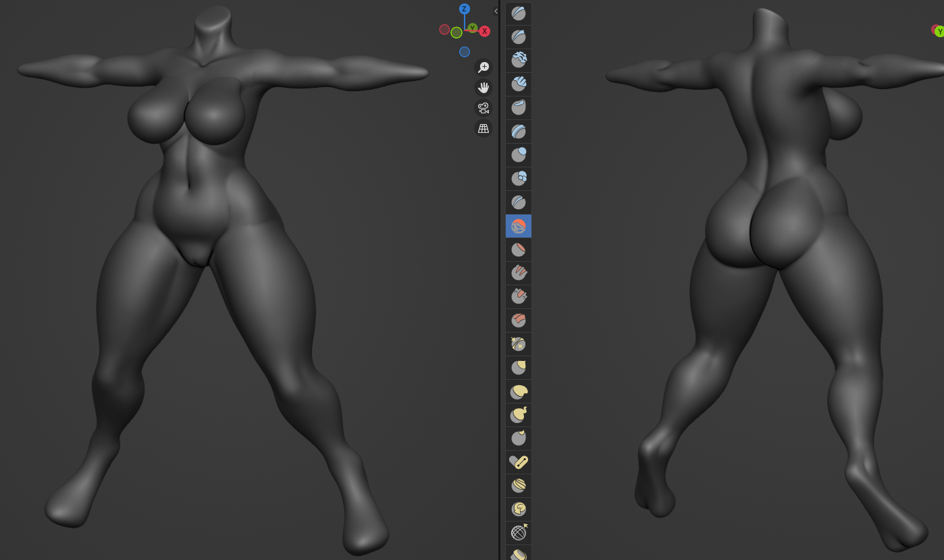The height and width of the screenshot is (560, 944).
Task: Click the active Smooth brush
Action: pyautogui.click(x=519, y=226)
